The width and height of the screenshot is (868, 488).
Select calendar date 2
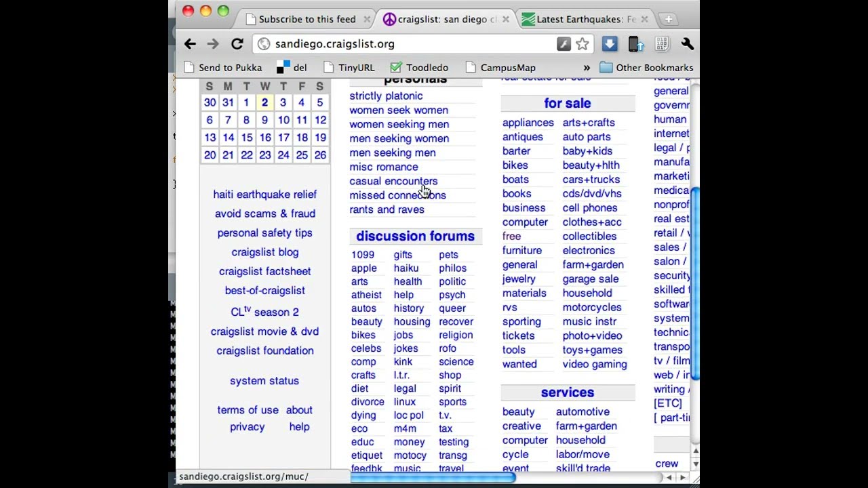[264, 102]
